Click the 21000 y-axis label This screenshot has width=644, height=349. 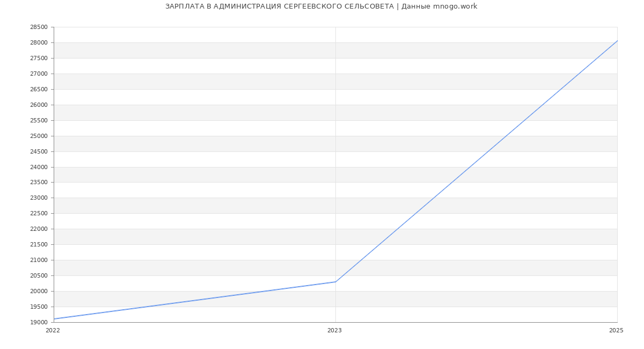pos(39,260)
